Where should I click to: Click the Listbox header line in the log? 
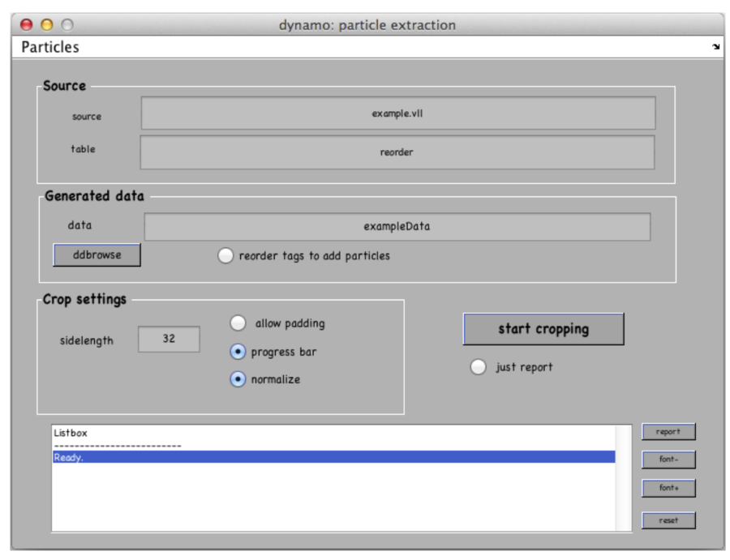[x=71, y=434]
